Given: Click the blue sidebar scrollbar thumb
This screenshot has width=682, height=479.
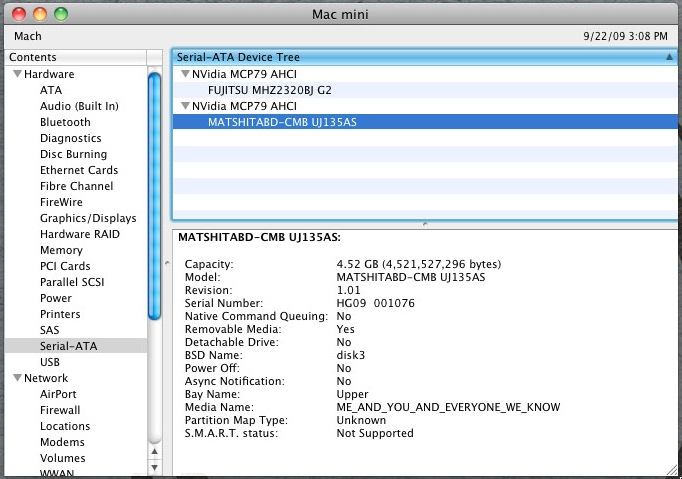Looking at the screenshot, I should 154,197.
